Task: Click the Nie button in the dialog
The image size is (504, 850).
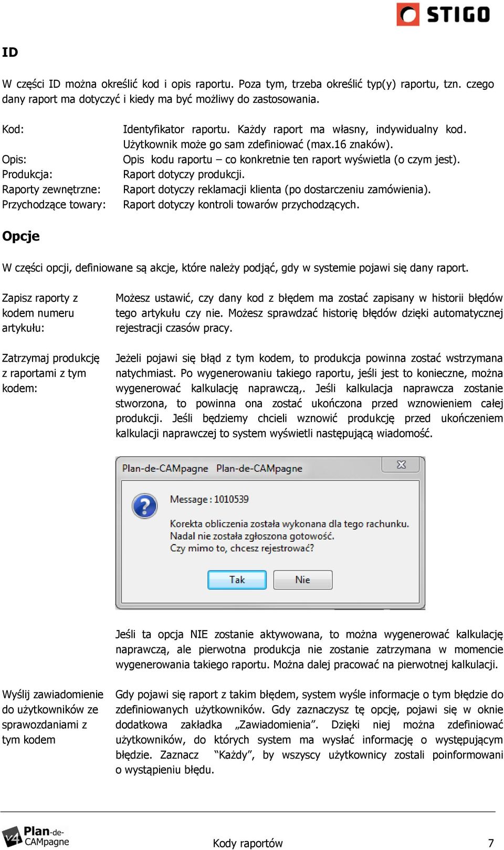Action: [303, 580]
